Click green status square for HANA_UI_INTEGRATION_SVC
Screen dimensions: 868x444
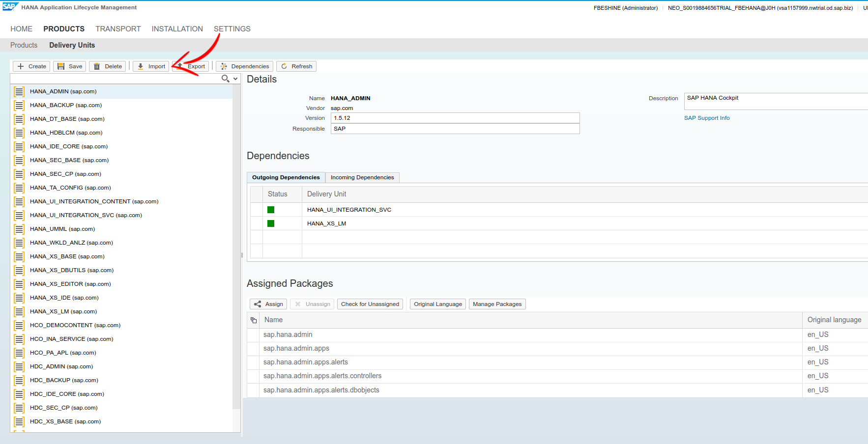[271, 210]
